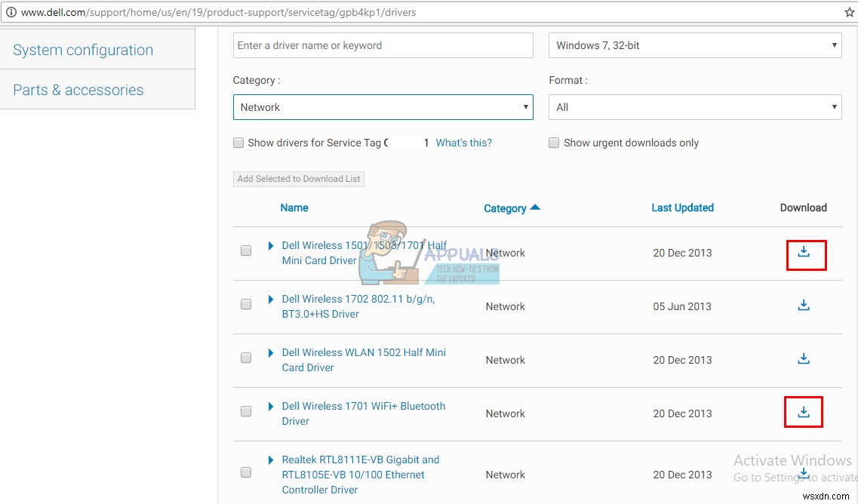The image size is (858, 504).
Task: Select the 05 Jun 2013 date cell
Action: [x=682, y=306]
